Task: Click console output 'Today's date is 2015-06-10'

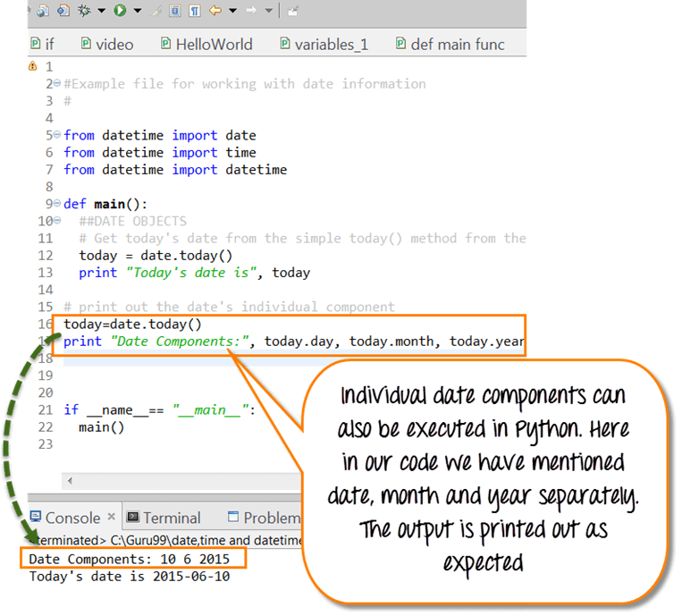Action: (130, 577)
